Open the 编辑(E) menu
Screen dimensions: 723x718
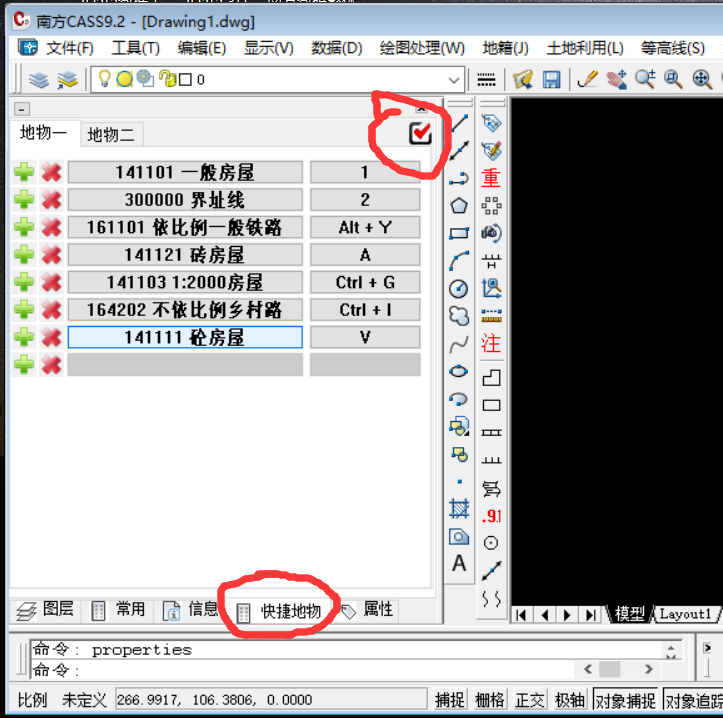pyautogui.click(x=201, y=48)
